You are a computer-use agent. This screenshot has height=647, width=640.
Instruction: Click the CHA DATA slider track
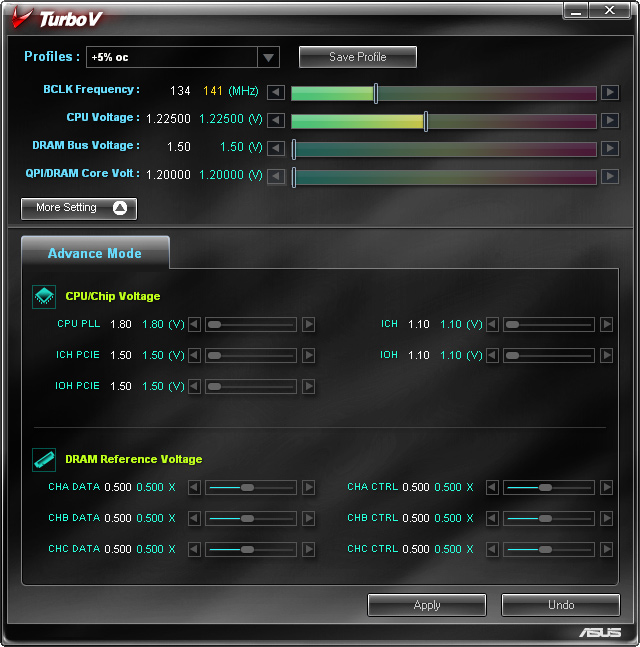click(251, 487)
